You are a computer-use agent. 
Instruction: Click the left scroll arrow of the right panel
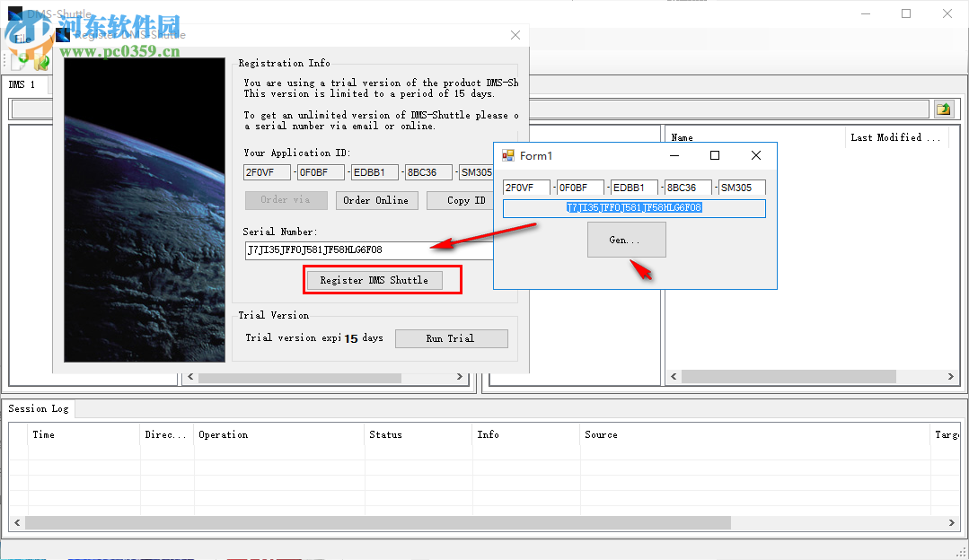674,376
